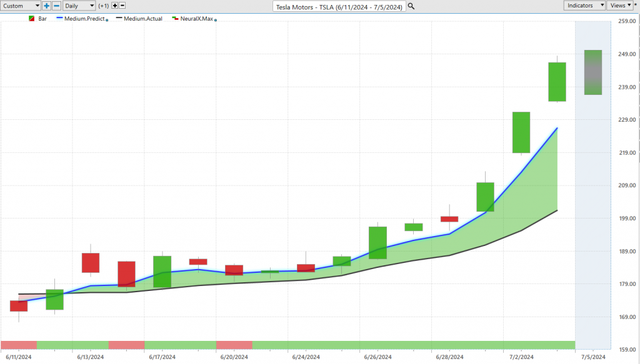Click the "NeuralX.Max" legend label
The image size is (640, 364).
[x=197, y=19]
